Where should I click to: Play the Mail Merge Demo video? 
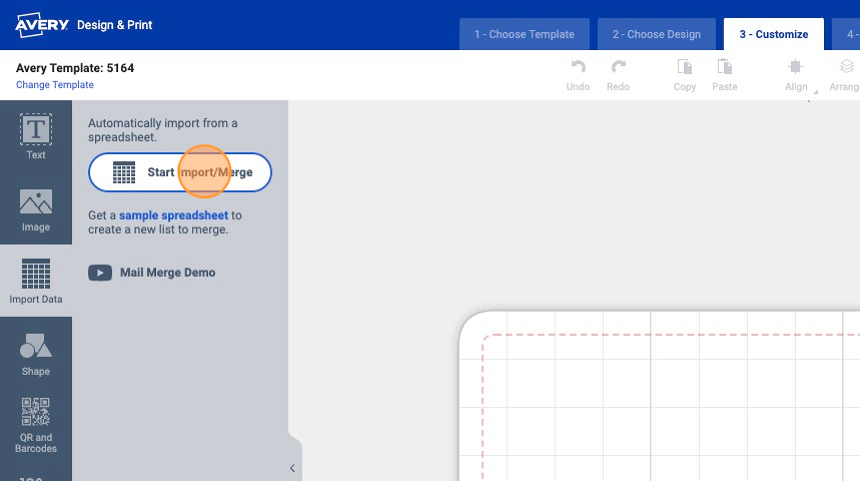coord(152,273)
